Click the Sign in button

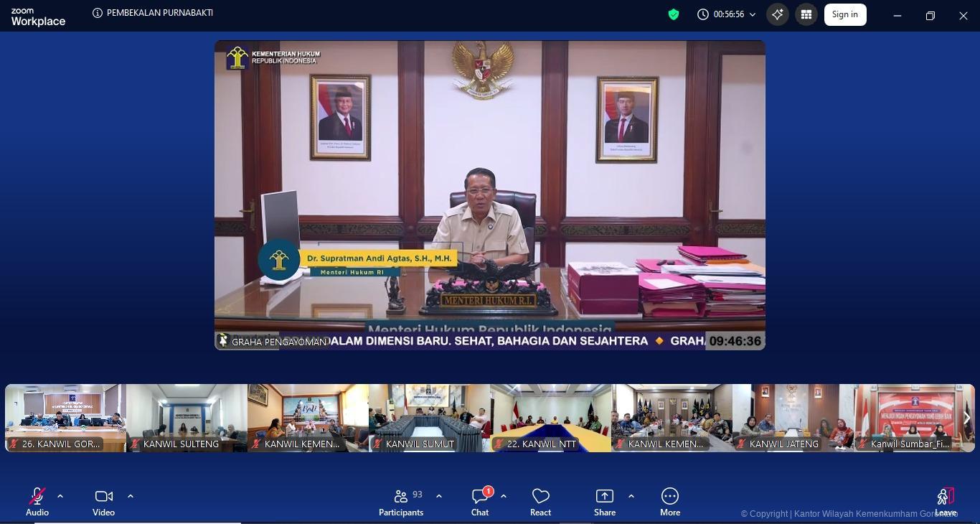pos(845,14)
